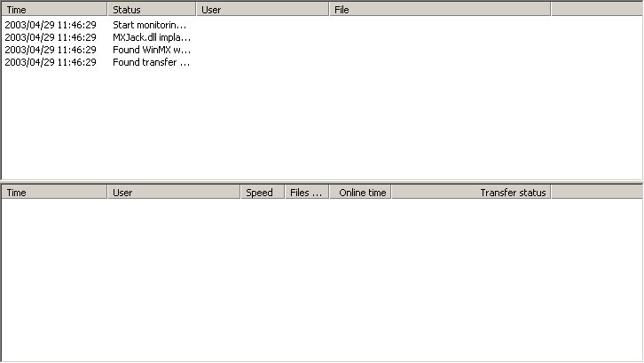
Task: Sort transfers by Online time column
Action: (360, 192)
